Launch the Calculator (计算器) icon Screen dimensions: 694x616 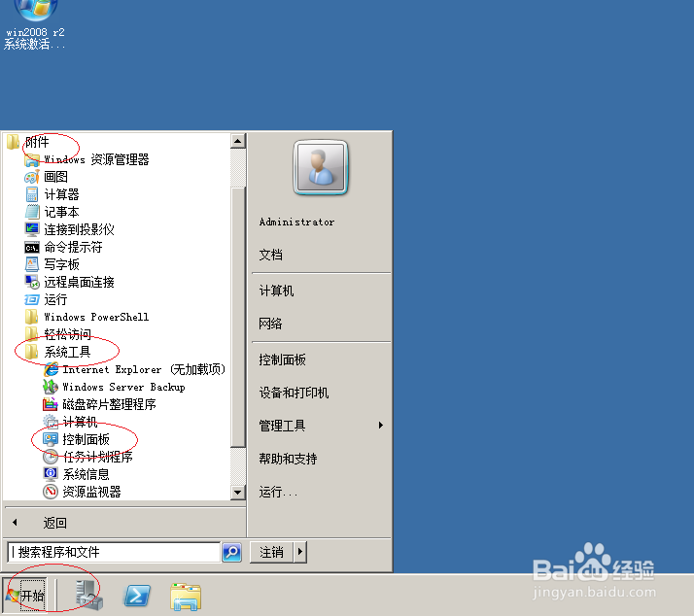tap(32, 194)
